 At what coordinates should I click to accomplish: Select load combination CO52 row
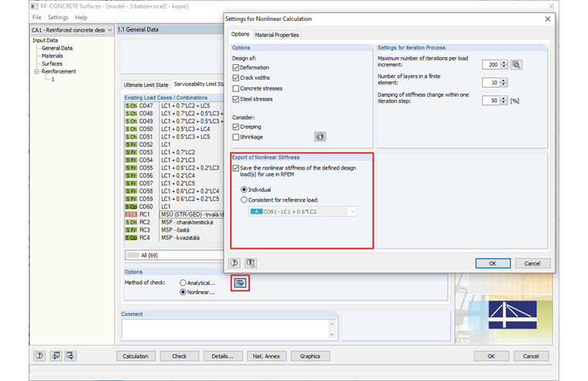[x=174, y=145]
